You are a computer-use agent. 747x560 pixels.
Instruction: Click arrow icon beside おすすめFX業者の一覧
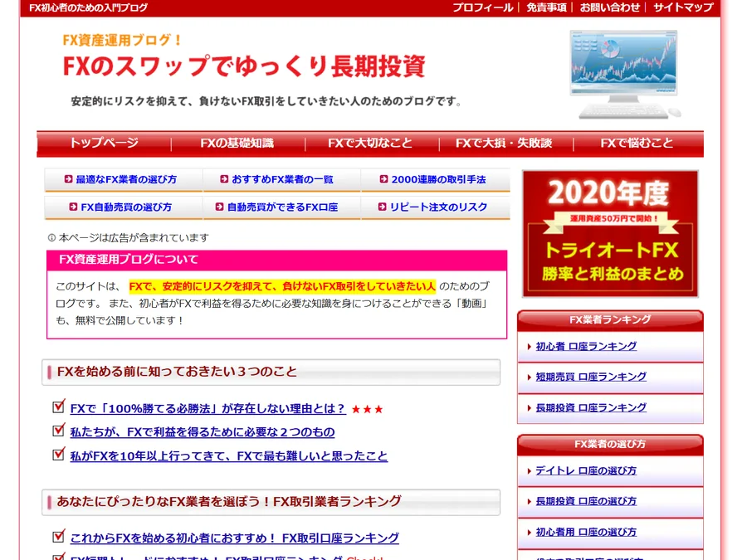click(x=224, y=179)
